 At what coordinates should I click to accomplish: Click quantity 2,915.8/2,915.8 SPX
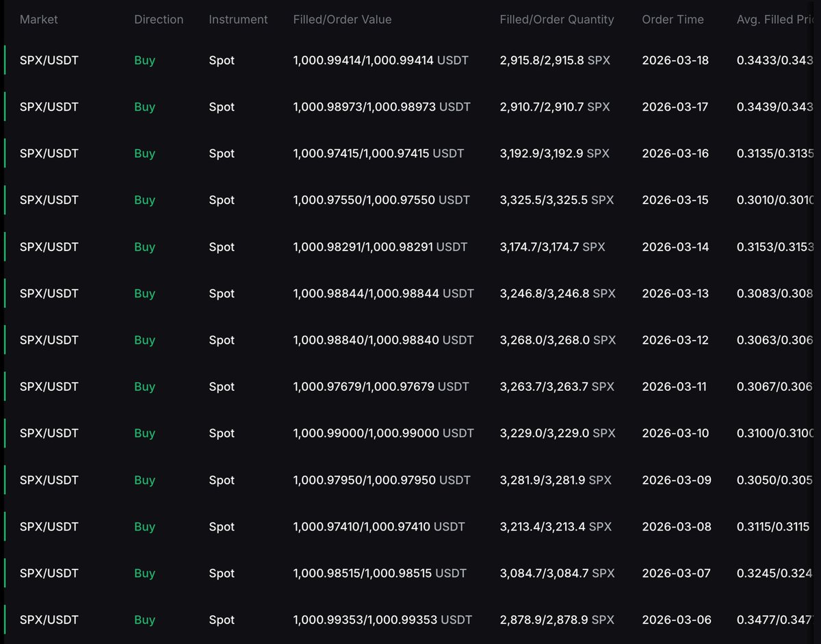pos(555,60)
